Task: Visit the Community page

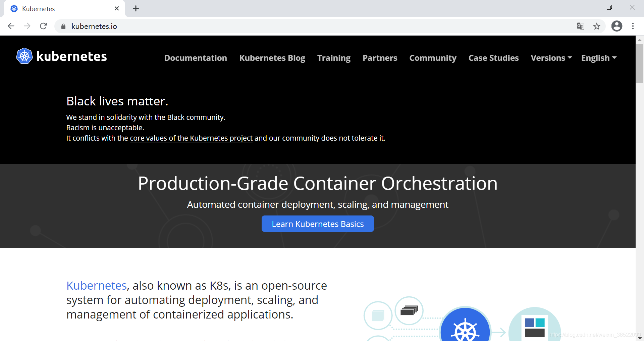Action: coord(433,58)
